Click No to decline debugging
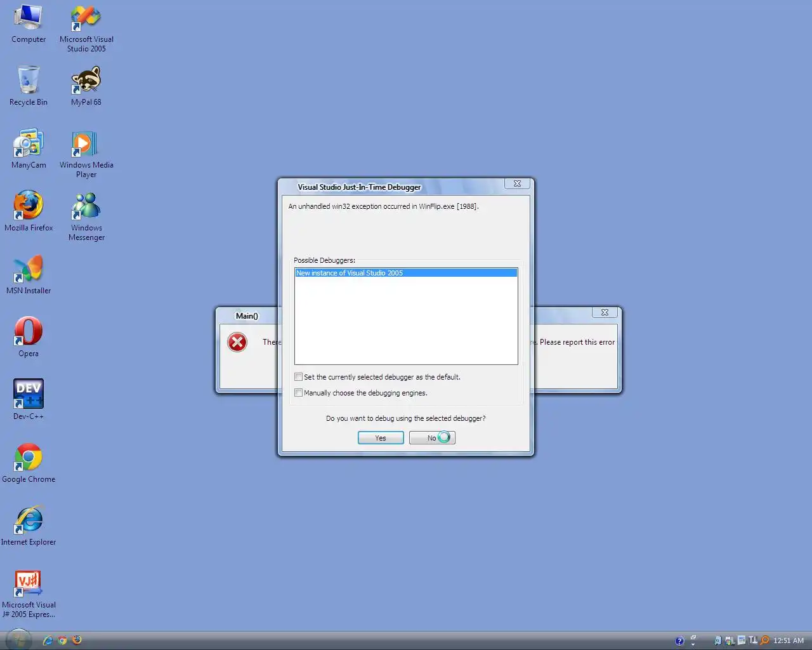This screenshot has height=650, width=812. pos(432,438)
